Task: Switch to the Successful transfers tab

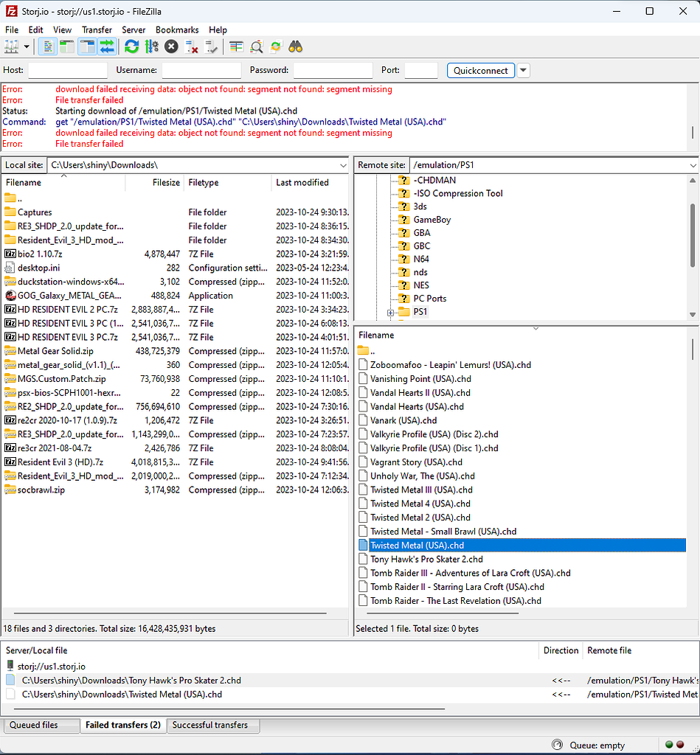Action: point(213,726)
